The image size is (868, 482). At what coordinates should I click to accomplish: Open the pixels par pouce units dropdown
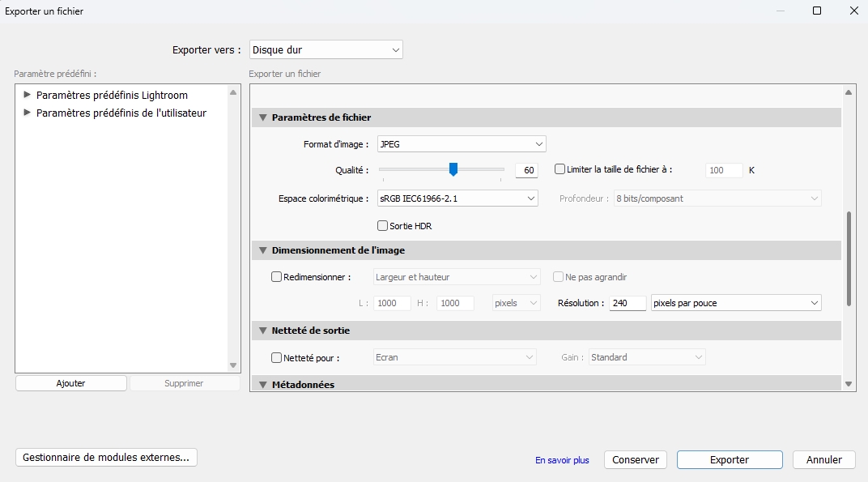pyautogui.click(x=736, y=303)
